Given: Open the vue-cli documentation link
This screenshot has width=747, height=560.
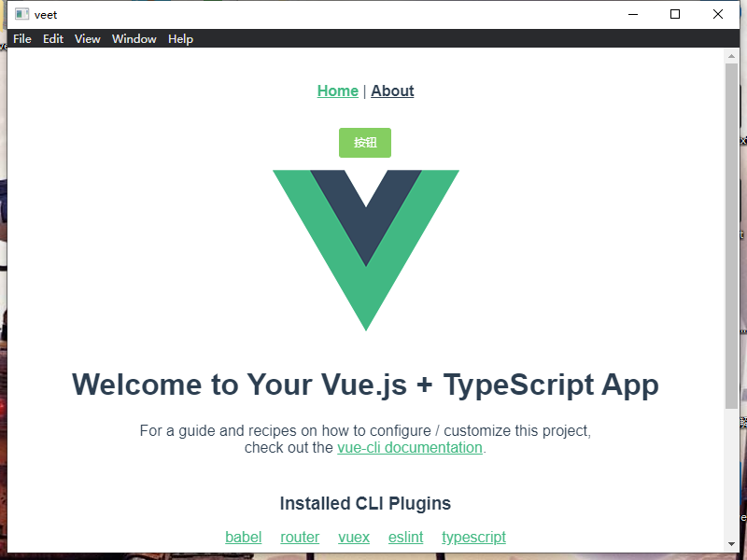Looking at the screenshot, I should point(410,448).
